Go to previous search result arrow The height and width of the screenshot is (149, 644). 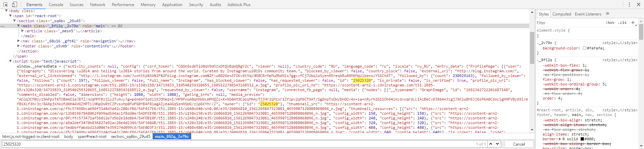coord(491,144)
